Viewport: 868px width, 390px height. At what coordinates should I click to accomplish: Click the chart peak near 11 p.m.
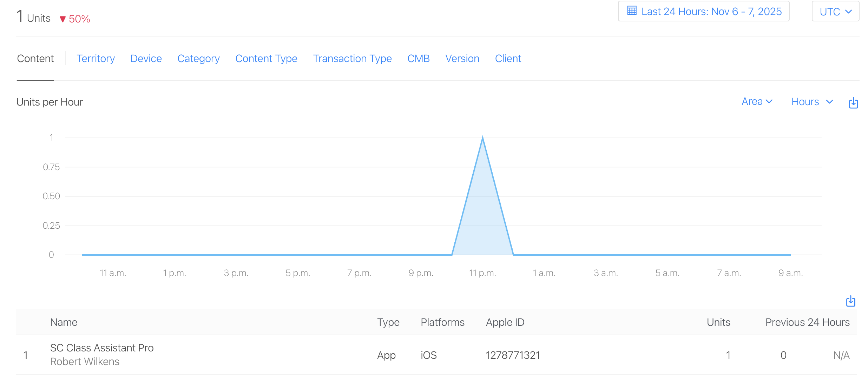pyautogui.click(x=483, y=137)
